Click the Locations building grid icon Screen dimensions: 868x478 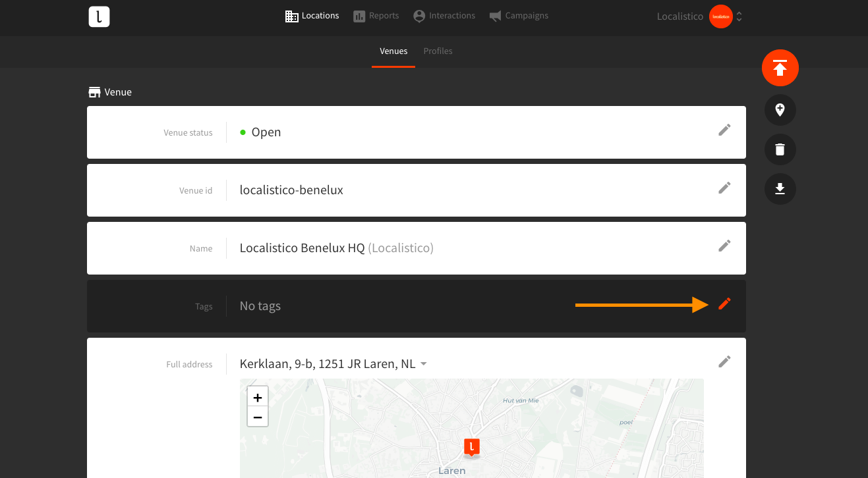(x=291, y=16)
